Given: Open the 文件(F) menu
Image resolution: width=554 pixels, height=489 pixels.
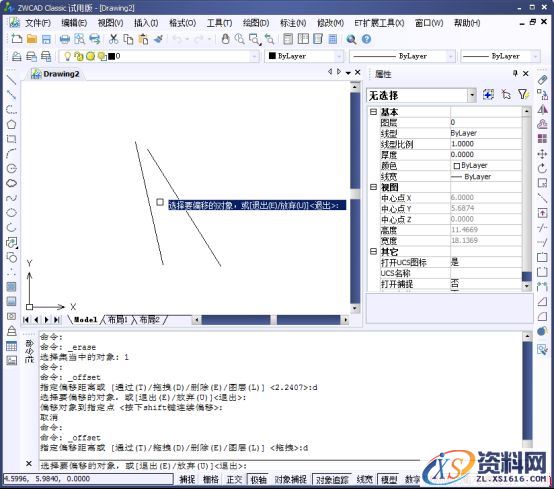Looking at the screenshot, I should click(38, 23).
